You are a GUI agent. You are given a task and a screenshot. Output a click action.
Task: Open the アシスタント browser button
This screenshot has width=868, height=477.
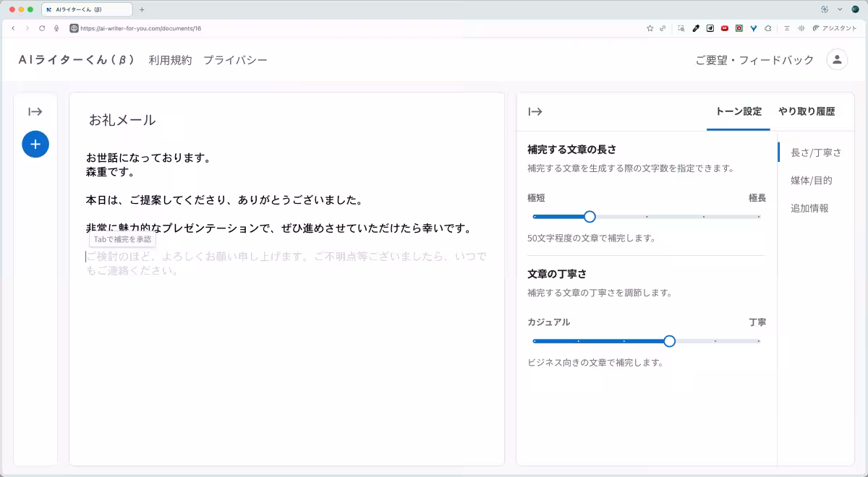834,28
